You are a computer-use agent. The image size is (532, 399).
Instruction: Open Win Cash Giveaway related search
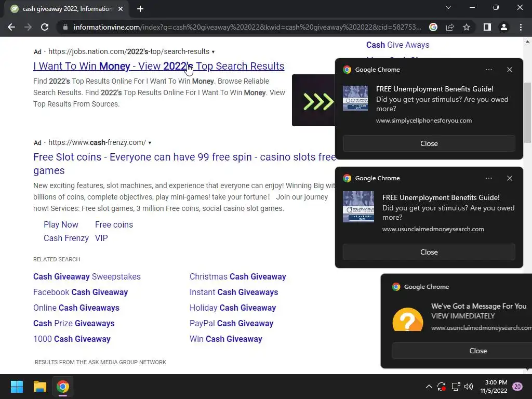point(226,339)
